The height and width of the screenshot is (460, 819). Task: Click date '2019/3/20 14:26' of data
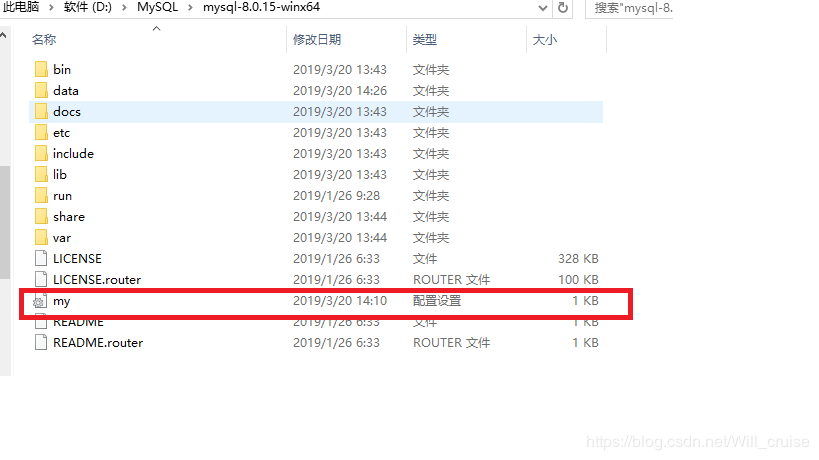click(x=340, y=90)
